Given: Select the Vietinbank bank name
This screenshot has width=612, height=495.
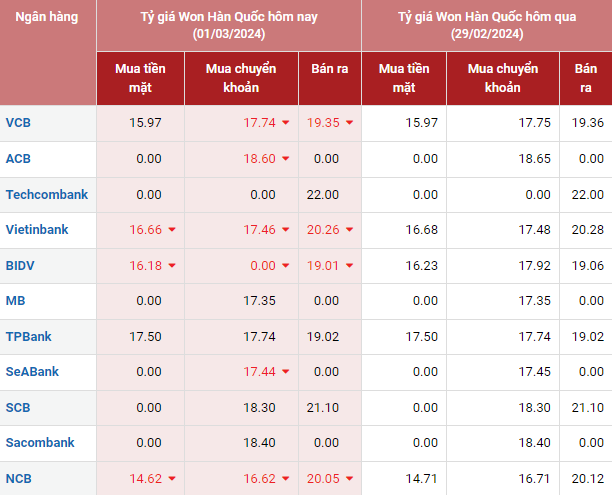Looking at the screenshot, I should 37,229.
